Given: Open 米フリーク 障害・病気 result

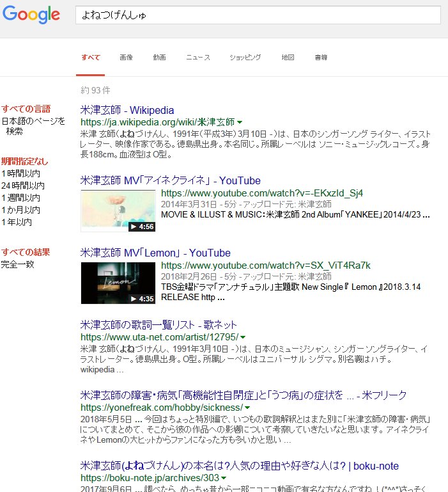Looking at the screenshot, I should pos(243,395).
